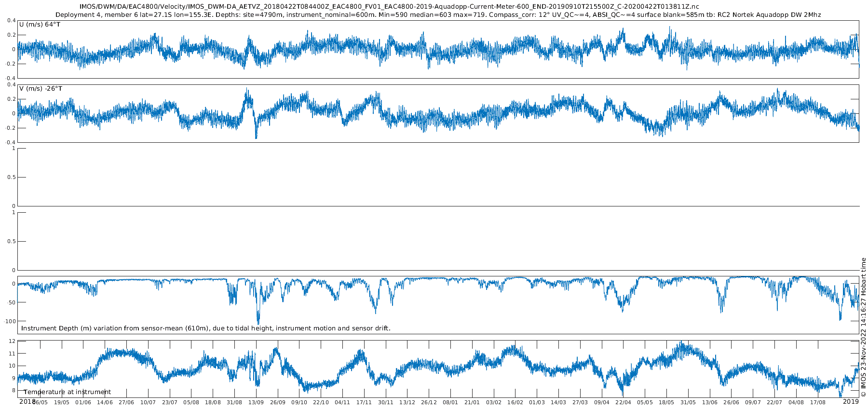Click the '05/08' date tick label
The height and width of the screenshot is (410, 868).
(191, 402)
